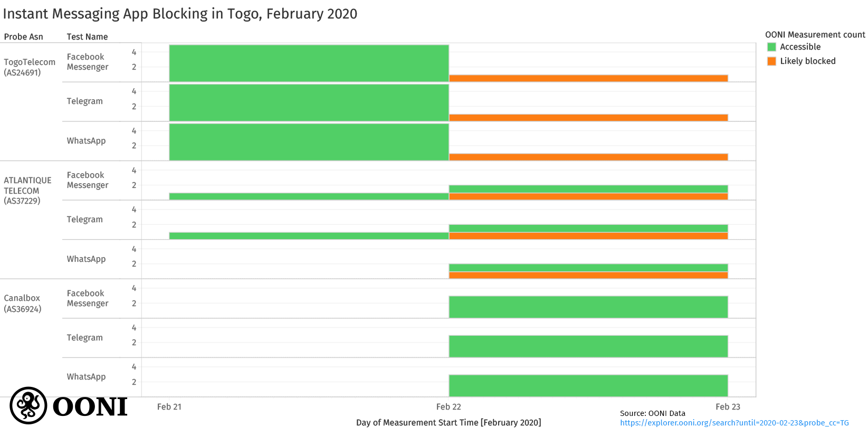Click ATLANTIQUE TELECOM WhatsApp orange blocked bar
The image size is (868, 436).
pos(588,276)
